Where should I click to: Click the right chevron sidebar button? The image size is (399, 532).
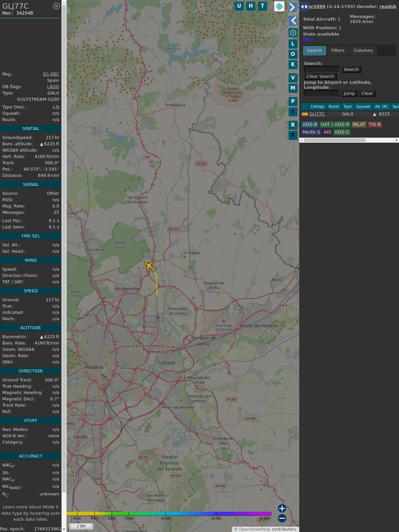[293, 7]
